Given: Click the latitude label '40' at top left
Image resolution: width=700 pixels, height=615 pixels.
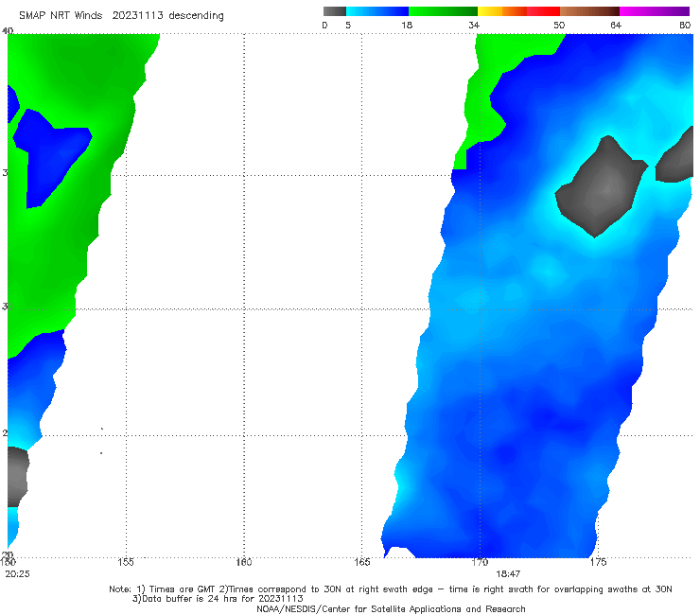Looking at the screenshot, I should [8, 31].
